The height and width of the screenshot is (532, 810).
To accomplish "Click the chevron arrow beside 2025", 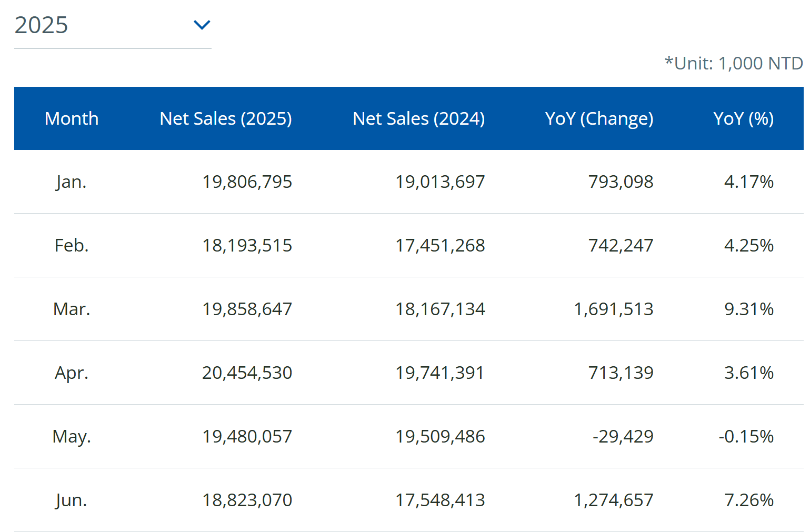I will coord(202,25).
